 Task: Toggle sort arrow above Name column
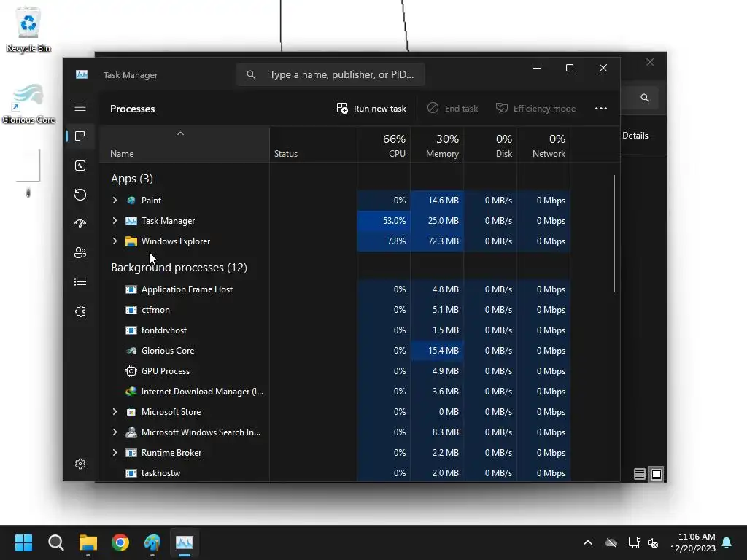181,134
